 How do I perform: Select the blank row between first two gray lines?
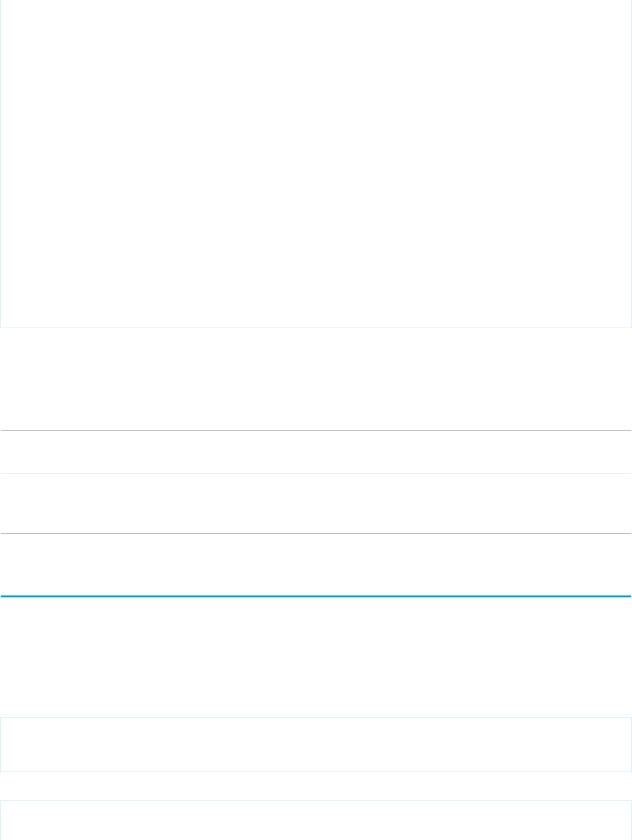316,452
